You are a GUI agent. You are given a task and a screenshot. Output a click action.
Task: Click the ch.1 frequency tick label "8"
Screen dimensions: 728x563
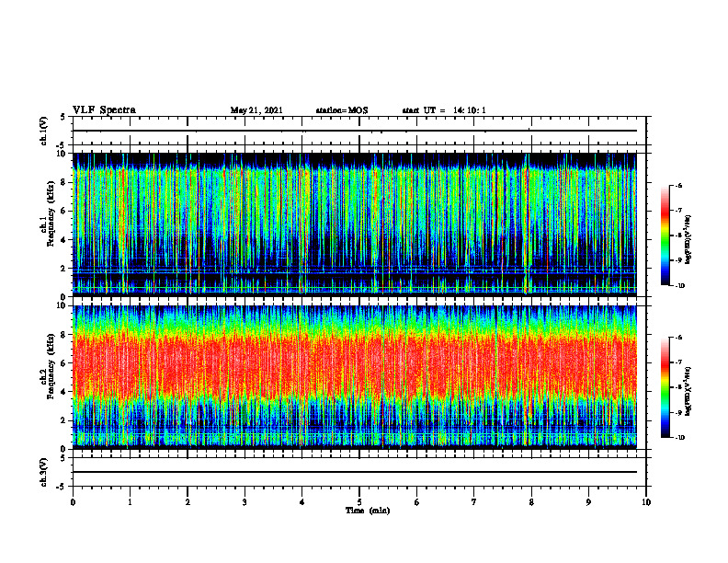(x=64, y=182)
